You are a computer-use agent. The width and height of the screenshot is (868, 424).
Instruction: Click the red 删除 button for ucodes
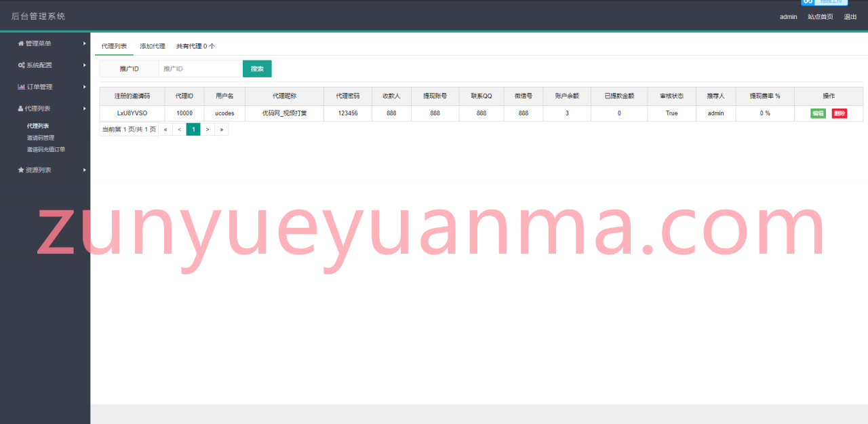point(840,113)
